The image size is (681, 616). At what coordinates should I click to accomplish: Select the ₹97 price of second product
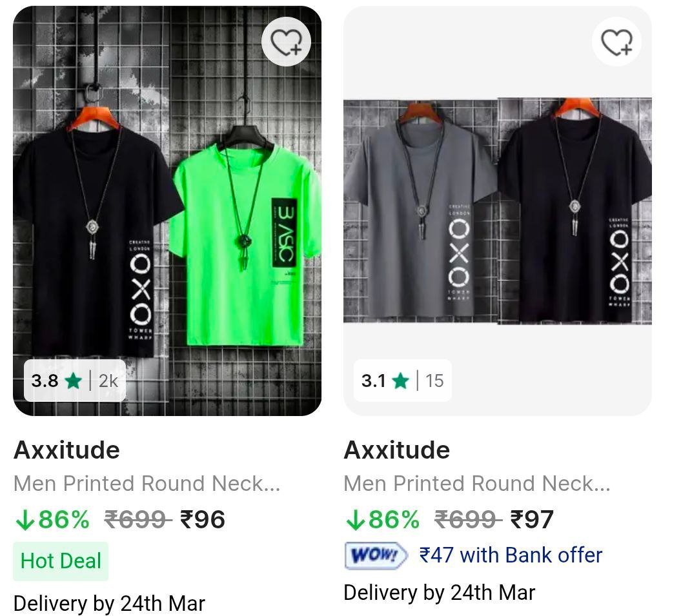[x=532, y=519]
